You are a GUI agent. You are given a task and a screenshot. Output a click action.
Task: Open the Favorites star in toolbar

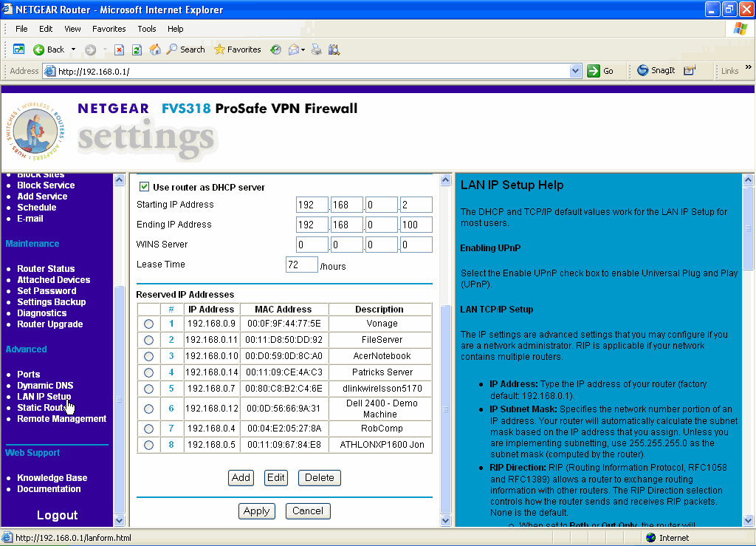(237, 50)
